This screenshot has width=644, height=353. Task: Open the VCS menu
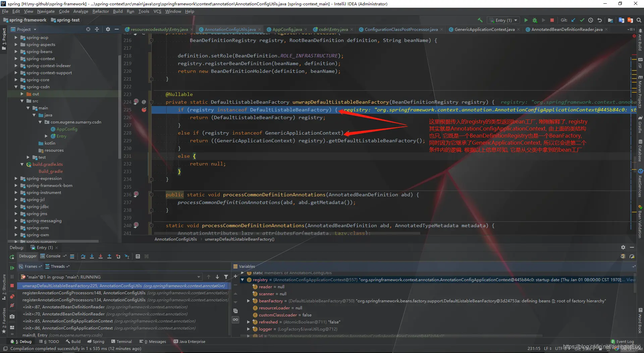click(157, 11)
